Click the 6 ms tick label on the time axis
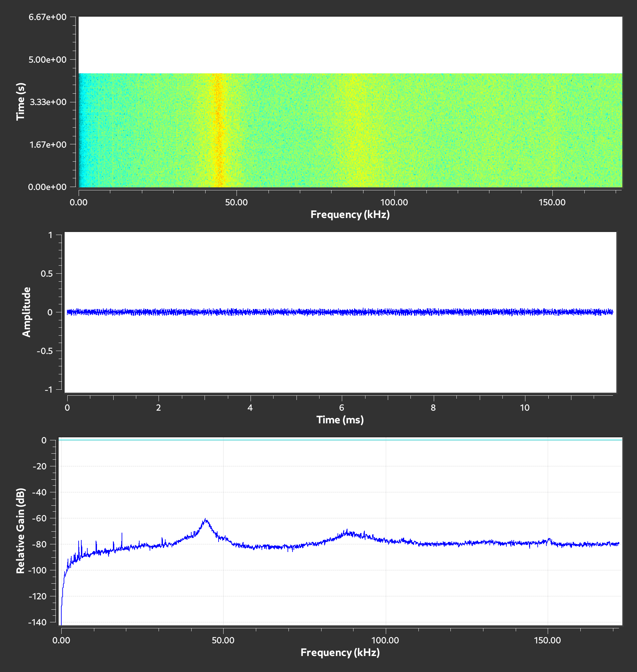This screenshot has width=637, height=672. click(341, 408)
